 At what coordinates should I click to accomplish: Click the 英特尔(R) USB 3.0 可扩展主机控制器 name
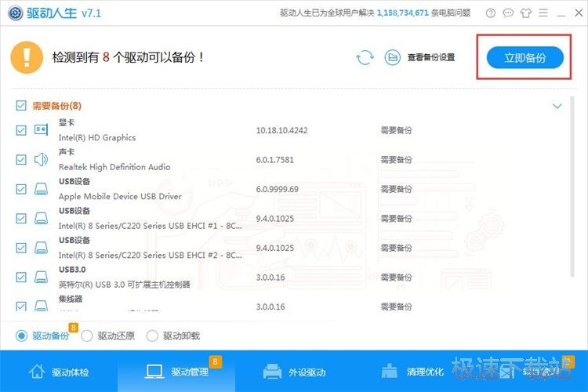(124, 285)
